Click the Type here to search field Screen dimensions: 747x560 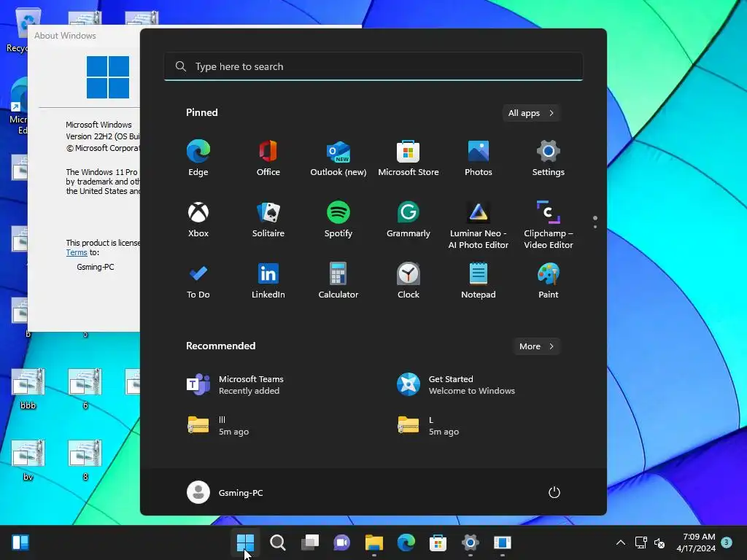[x=373, y=66]
